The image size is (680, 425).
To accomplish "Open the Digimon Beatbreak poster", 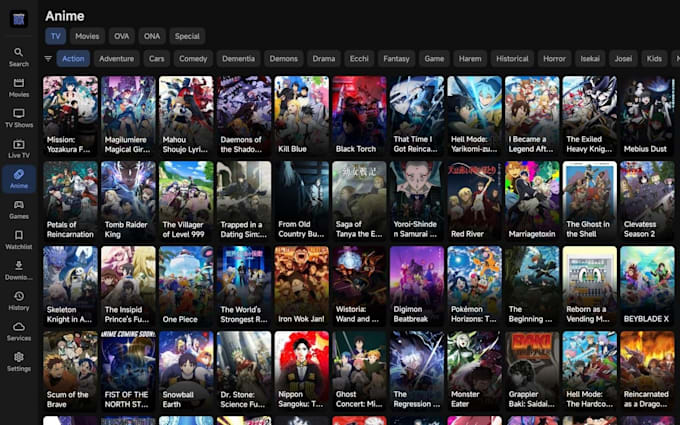I will [x=417, y=286].
